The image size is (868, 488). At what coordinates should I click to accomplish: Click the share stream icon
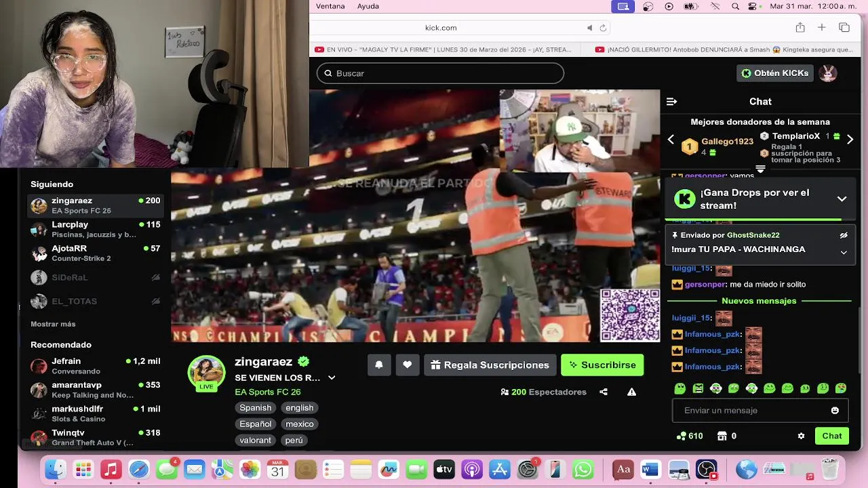click(x=604, y=392)
